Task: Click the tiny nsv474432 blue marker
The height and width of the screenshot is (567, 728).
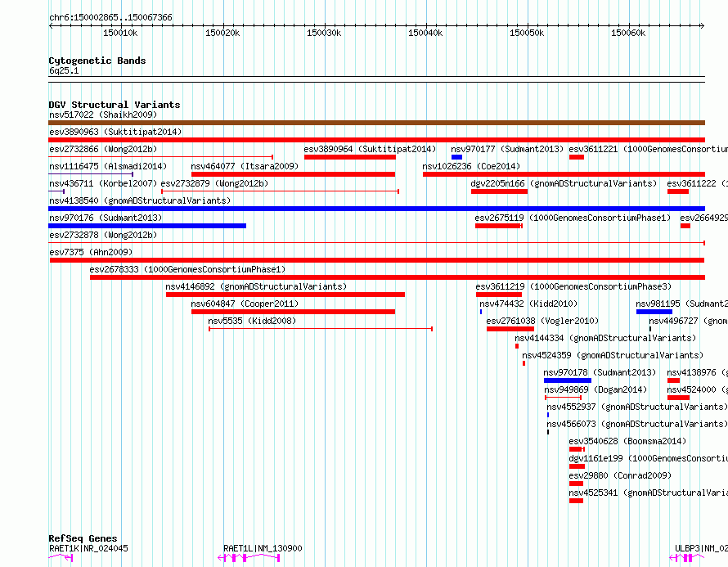Action: 481,312
